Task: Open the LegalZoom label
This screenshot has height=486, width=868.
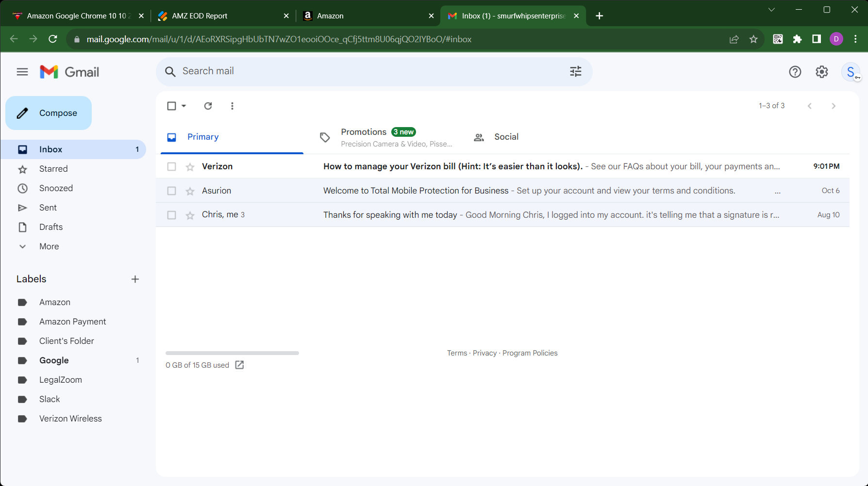Action: click(73, 380)
